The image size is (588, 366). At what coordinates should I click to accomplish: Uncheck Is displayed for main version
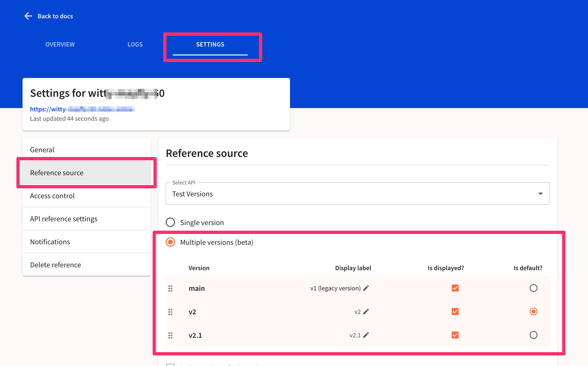[455, 288]
